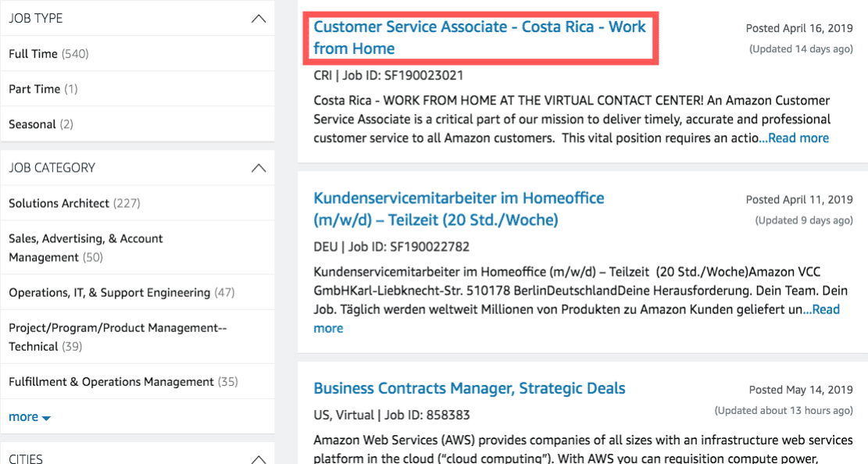The image size is (868, 464).
Task: Click 'Posted April 11, 2019' date
Action: pyautogui.click(x=799, y=199)
